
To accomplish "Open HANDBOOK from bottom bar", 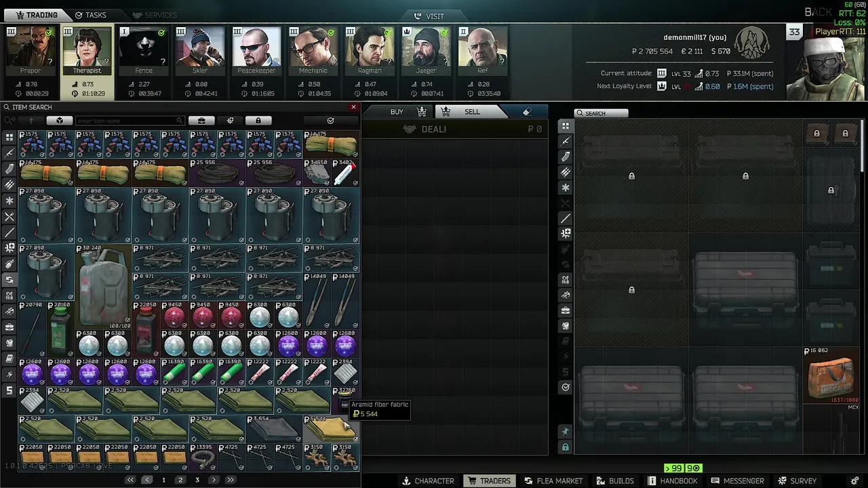I will coord(672,481).
